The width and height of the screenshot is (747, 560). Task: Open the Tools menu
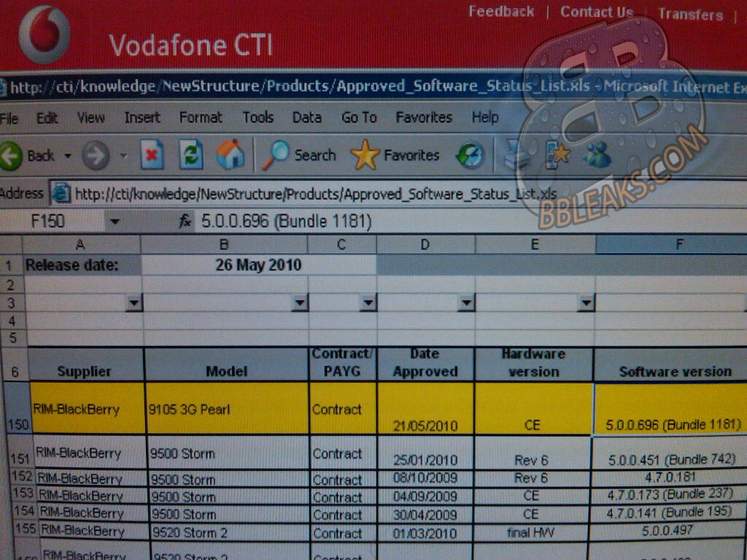pyautogui.click(x=258, y=117)
